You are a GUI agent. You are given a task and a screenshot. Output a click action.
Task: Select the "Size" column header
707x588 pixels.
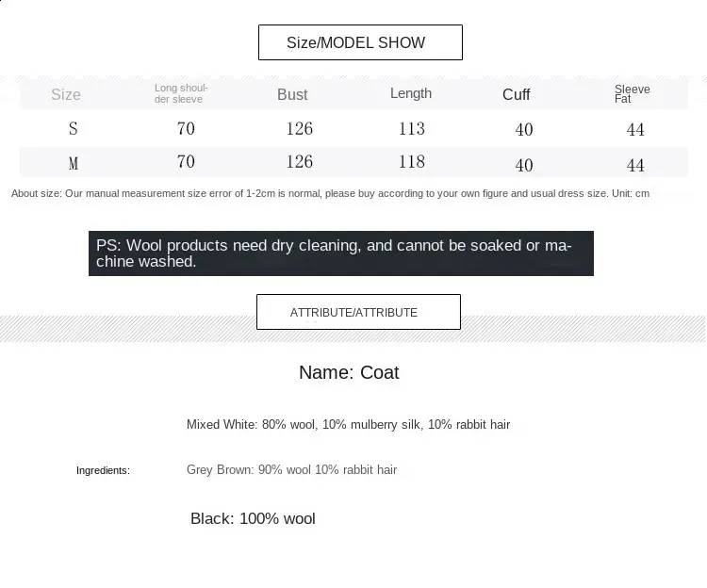[66, 94]
